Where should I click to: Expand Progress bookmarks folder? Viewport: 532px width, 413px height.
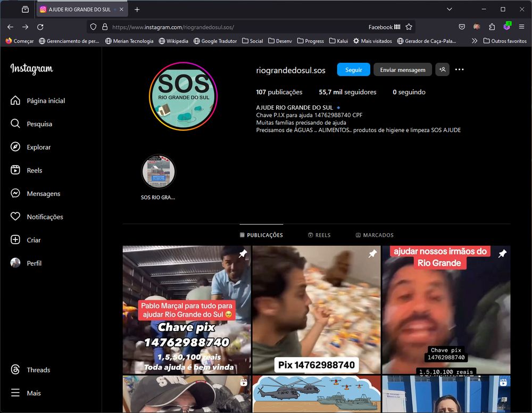pos(311,41)
